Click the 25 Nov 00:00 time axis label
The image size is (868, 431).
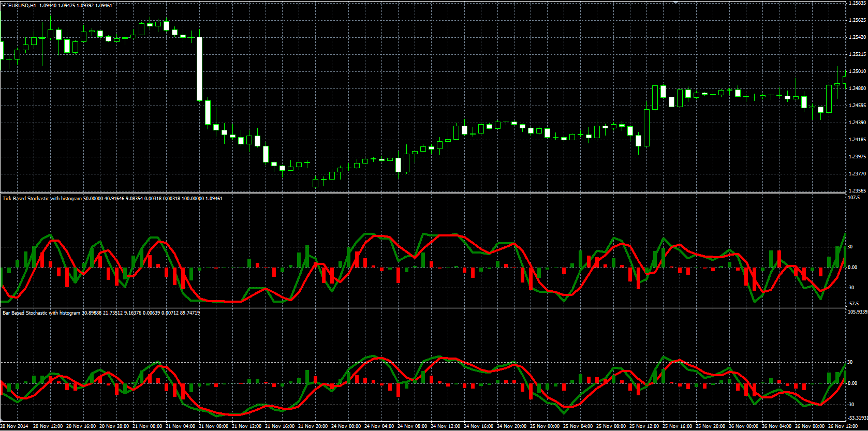545,426
